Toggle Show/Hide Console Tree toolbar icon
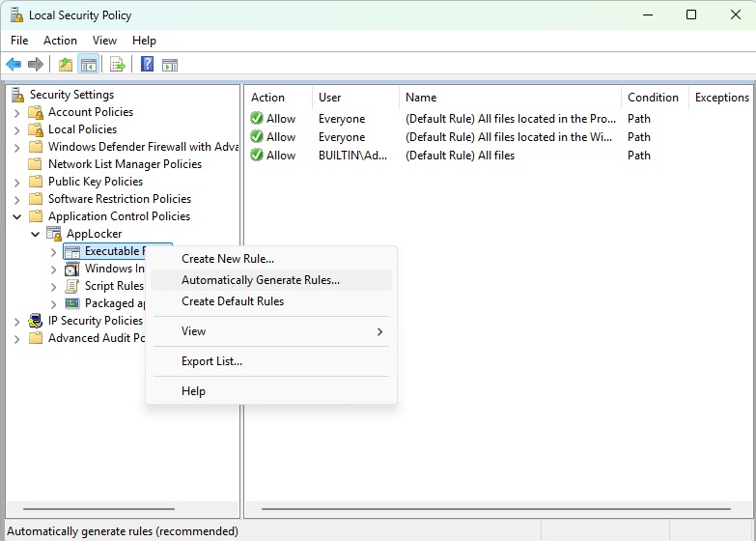The width and height of the screenshot is (756, 541). (88, 65)
